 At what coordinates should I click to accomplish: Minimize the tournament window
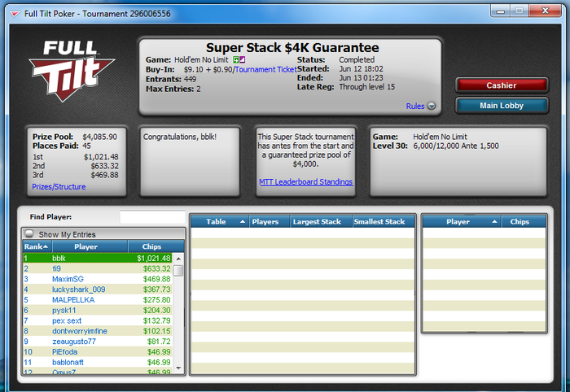(x=500, y=11)
